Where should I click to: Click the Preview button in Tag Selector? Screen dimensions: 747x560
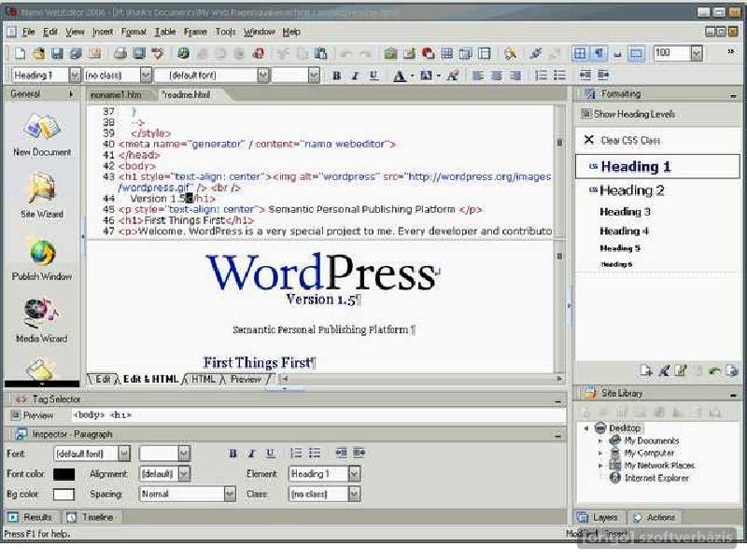click(x=33, y=415)
